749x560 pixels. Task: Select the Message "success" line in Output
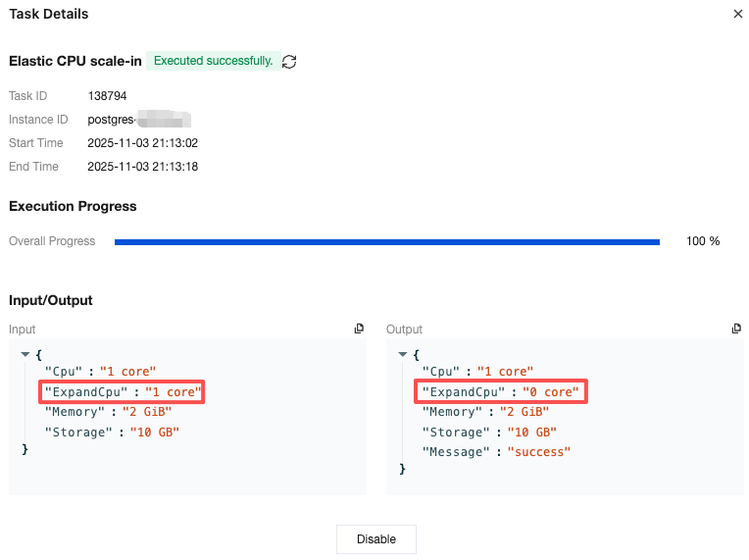(x=496, y=452)
